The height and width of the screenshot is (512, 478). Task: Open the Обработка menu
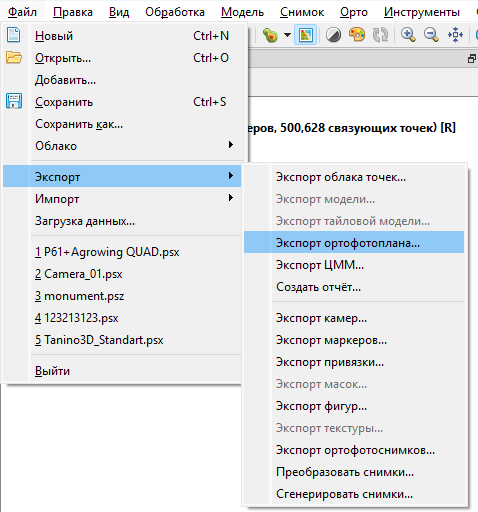click(175, 12)
